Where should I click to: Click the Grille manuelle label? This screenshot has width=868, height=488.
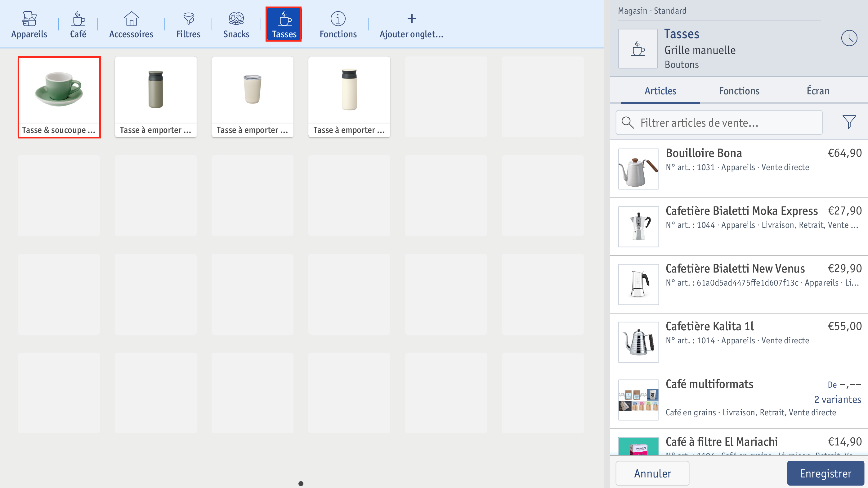[700, 50]
